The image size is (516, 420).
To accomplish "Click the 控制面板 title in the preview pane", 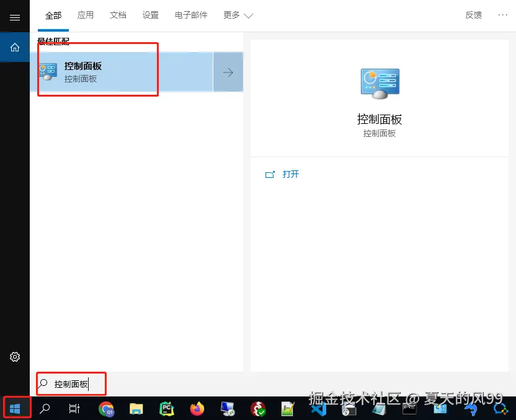I will coord(380,120).
